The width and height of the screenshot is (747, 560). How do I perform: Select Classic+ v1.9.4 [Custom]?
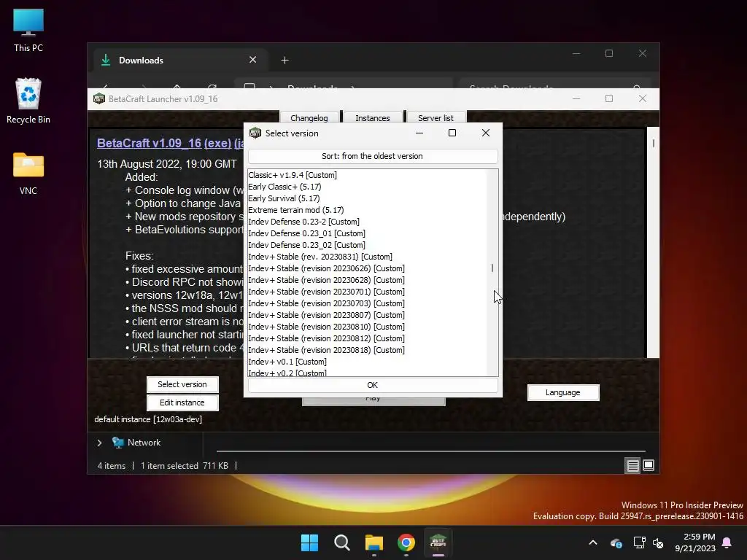click(x=293, y=175)
